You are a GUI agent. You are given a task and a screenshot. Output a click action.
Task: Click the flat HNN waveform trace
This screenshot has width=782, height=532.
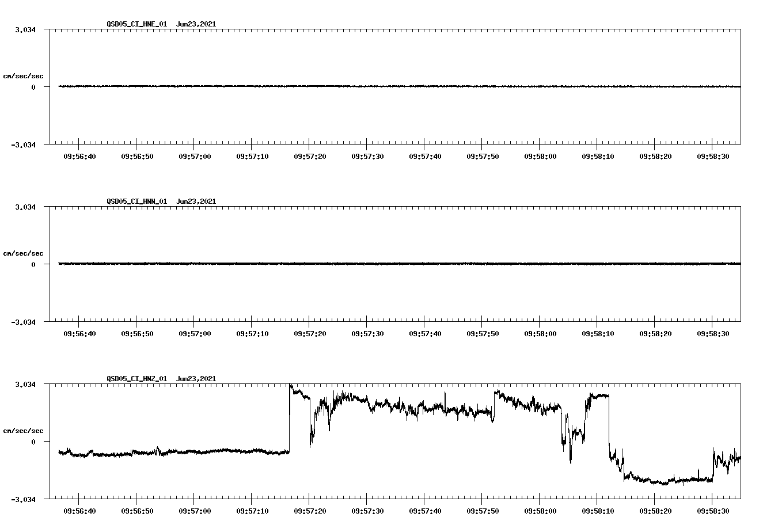(400, 264)
